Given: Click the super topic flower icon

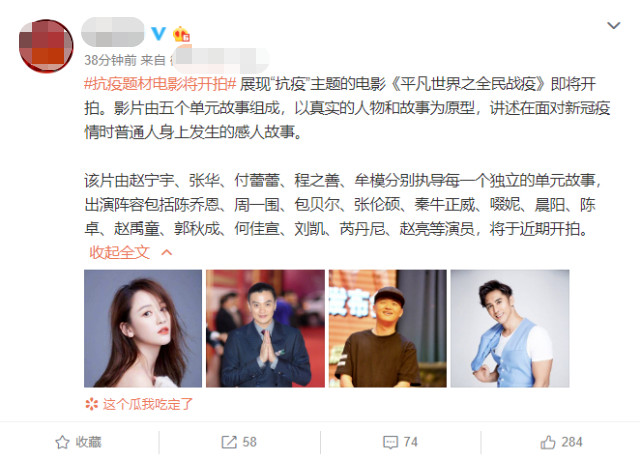Looking at the screenshot, I should click(91, 404).
